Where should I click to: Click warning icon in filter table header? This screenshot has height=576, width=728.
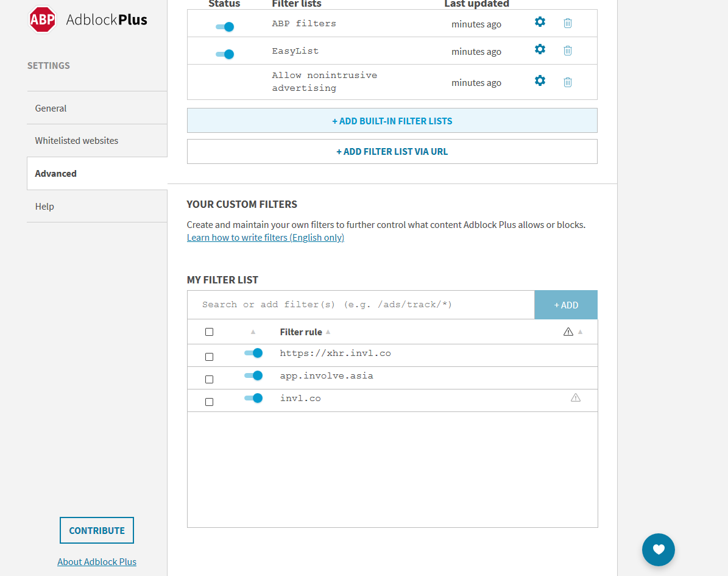[x=568, y=332]
